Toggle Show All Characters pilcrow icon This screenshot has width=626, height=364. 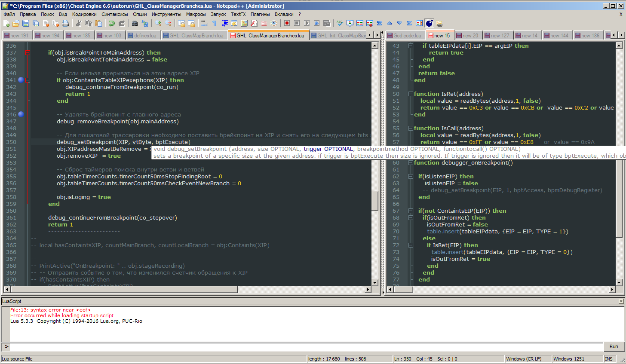click(214, 23)
